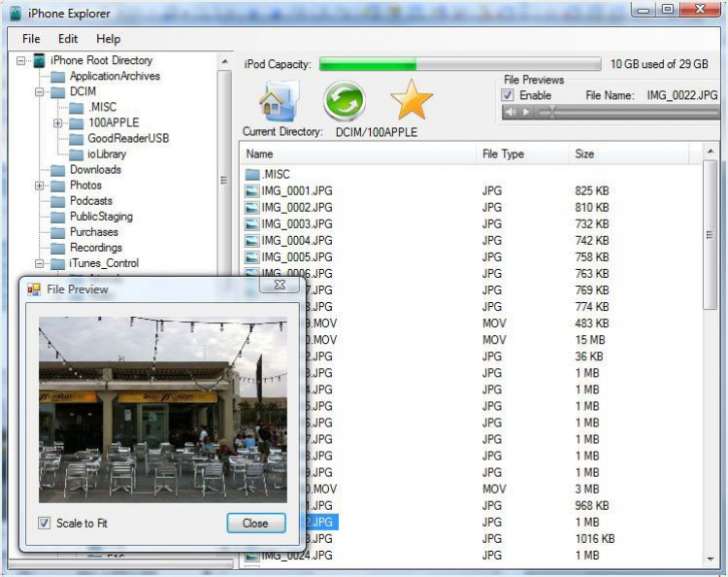
Task: Click the Close button in File Preview
Action: coord(256,524)
